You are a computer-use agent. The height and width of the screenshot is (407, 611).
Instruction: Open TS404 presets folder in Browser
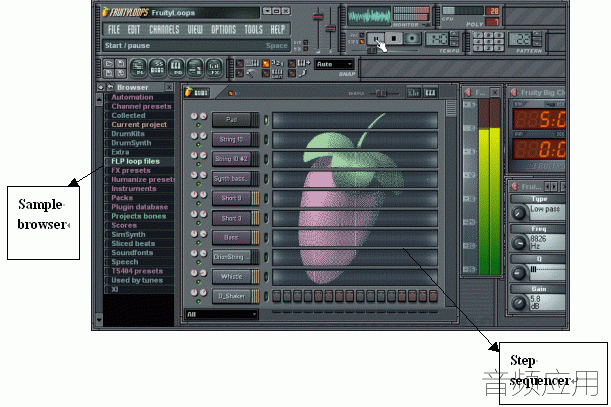(x=137, y=271)
